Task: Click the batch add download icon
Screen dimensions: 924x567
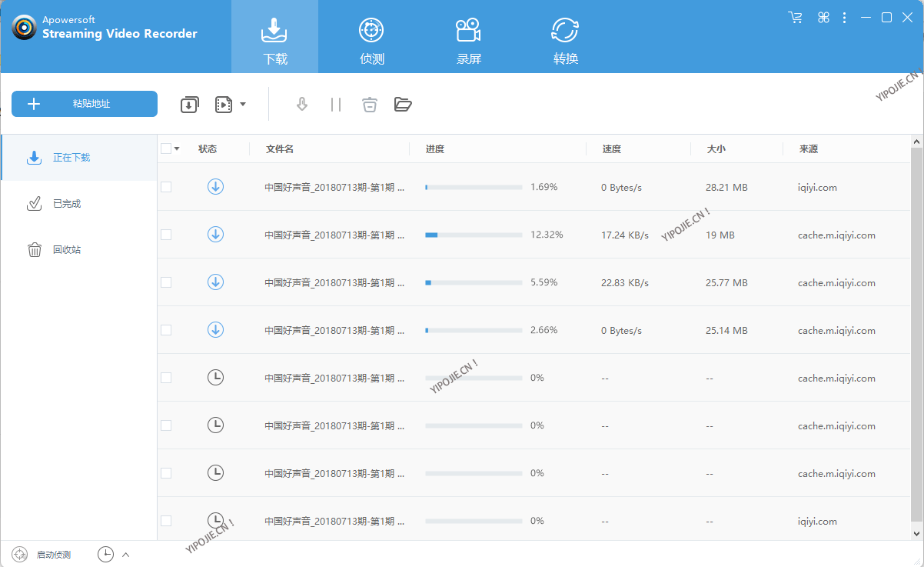Action: (189, 104)
